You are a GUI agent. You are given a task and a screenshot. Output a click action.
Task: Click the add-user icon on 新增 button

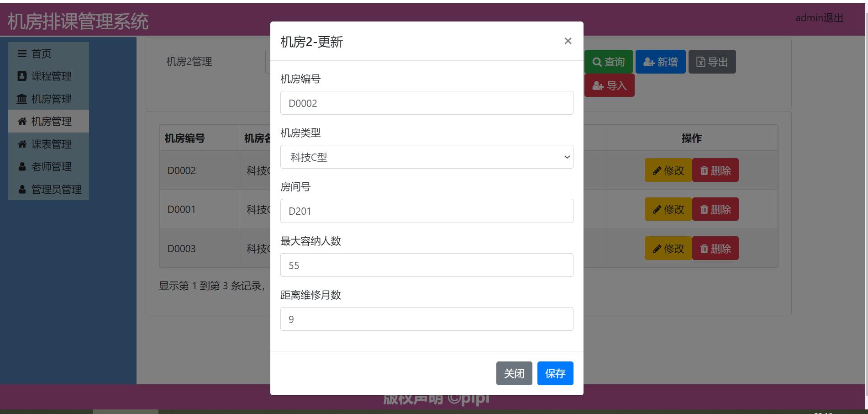pos(649,62)
